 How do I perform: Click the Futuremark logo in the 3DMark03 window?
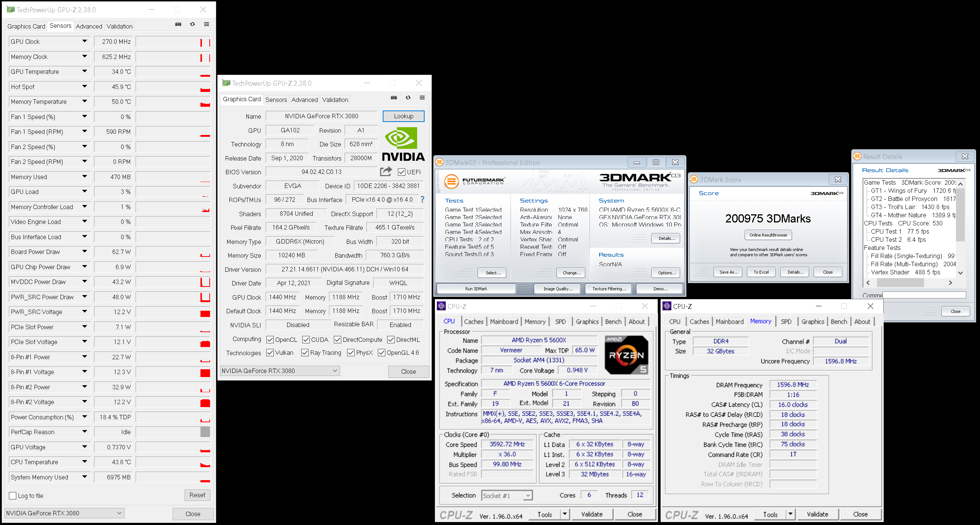pyautogui.click(x=474, y=181)
